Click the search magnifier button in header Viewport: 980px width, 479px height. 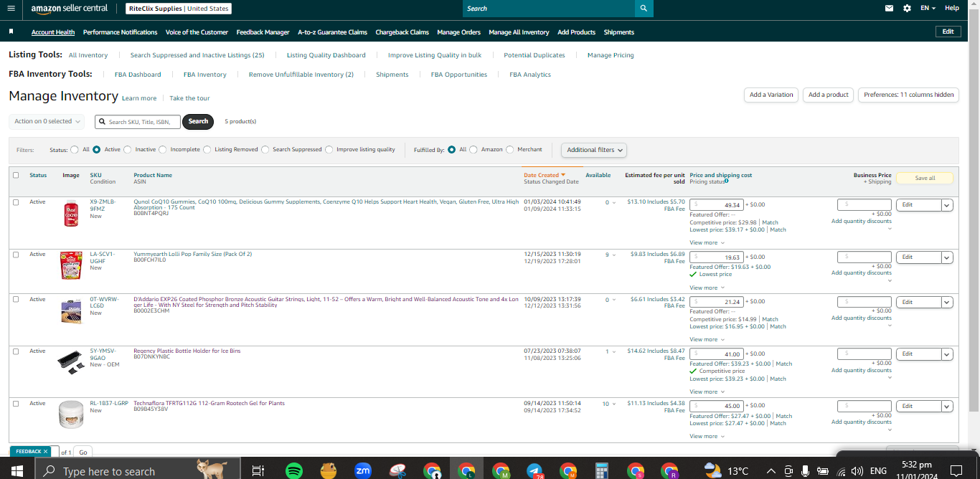(644, 9)
